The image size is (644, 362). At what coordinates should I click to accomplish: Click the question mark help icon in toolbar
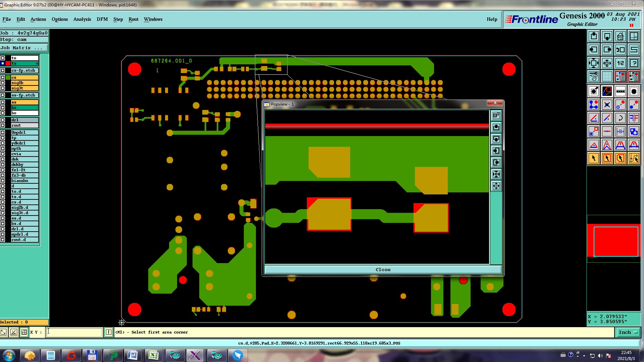tap(634, 63)
